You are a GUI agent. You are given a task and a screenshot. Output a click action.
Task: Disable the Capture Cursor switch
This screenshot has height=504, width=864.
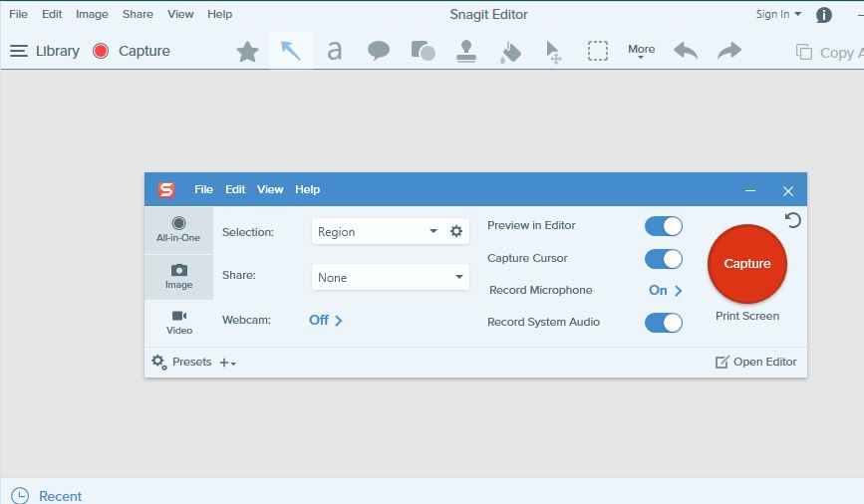click(663, 259)
